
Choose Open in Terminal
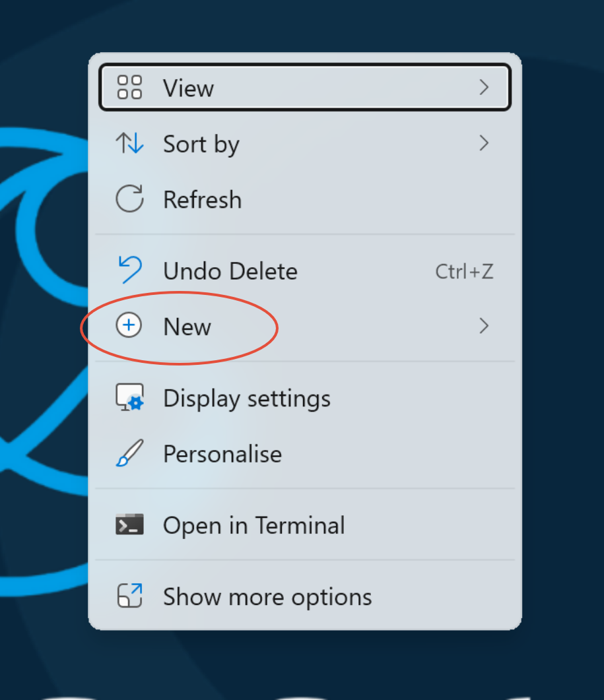pos(305,525)
